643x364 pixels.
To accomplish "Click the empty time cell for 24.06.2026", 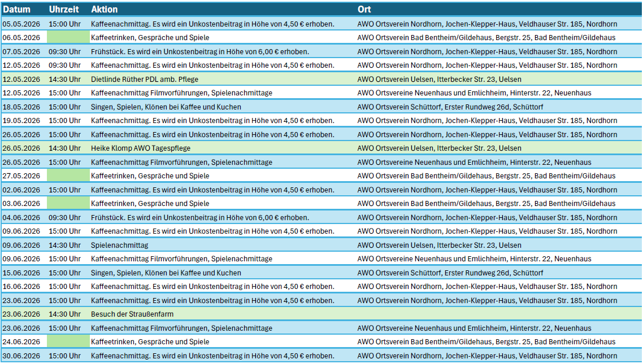I will pos(68,342).
